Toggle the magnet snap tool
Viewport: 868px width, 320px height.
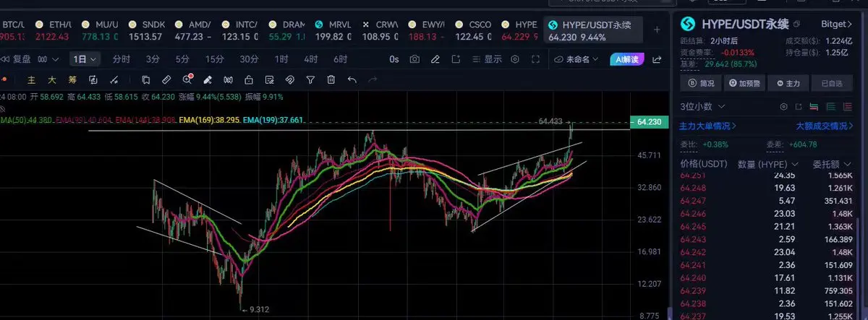(x=290, y=79)
